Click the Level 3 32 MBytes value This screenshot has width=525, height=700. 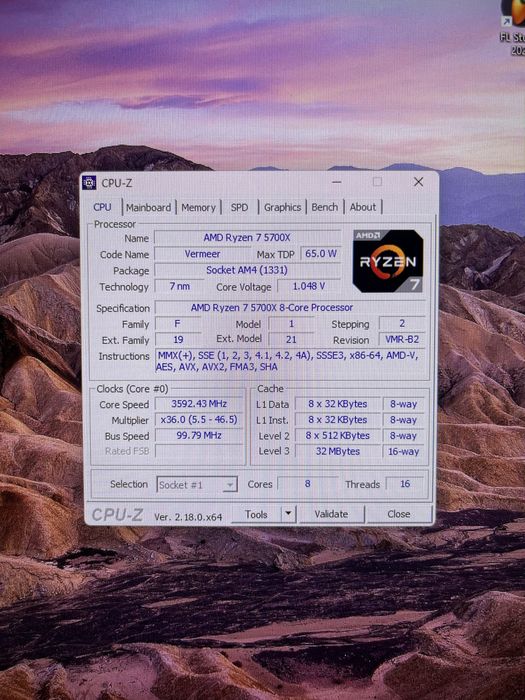tap(338, 451)
